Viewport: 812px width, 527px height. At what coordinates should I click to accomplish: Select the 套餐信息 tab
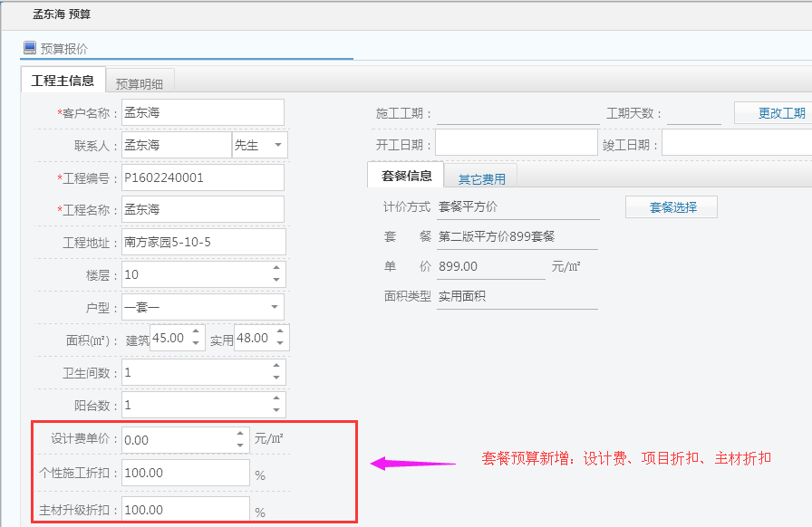[406, 176]
